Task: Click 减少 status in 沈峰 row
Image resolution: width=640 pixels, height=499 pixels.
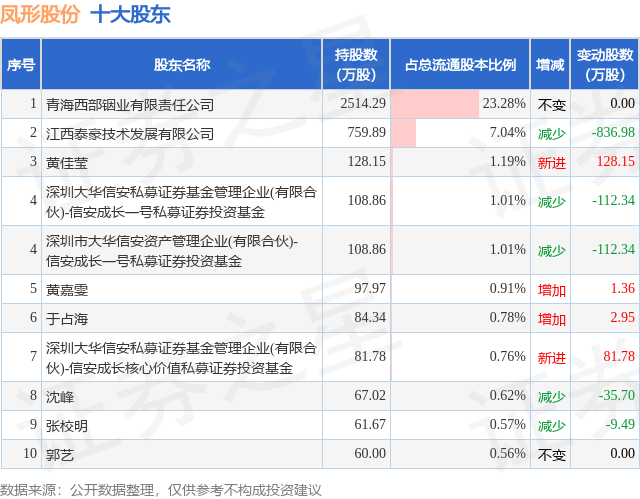Action: coord(551,397)
